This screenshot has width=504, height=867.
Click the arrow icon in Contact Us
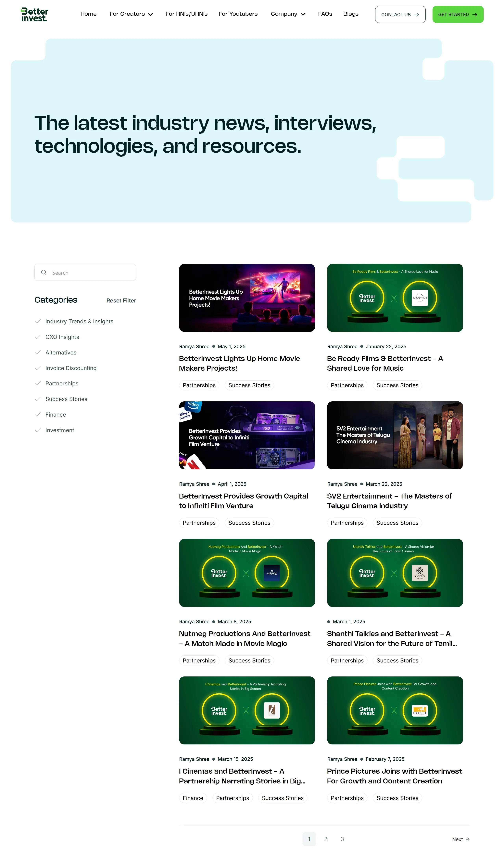[416, 15]
